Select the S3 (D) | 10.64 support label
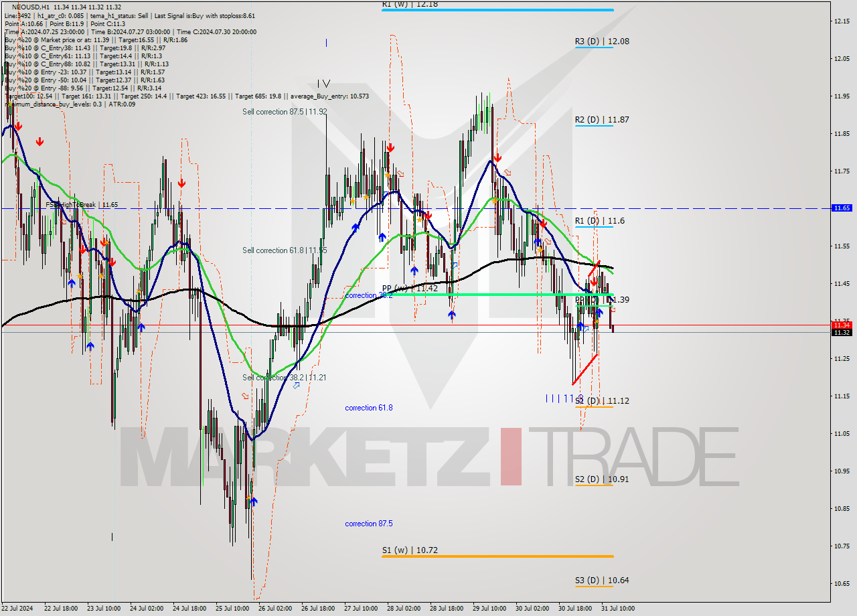The width and height of the screenshot is (857, 616). pyautogui.click(x=602, y=580)
